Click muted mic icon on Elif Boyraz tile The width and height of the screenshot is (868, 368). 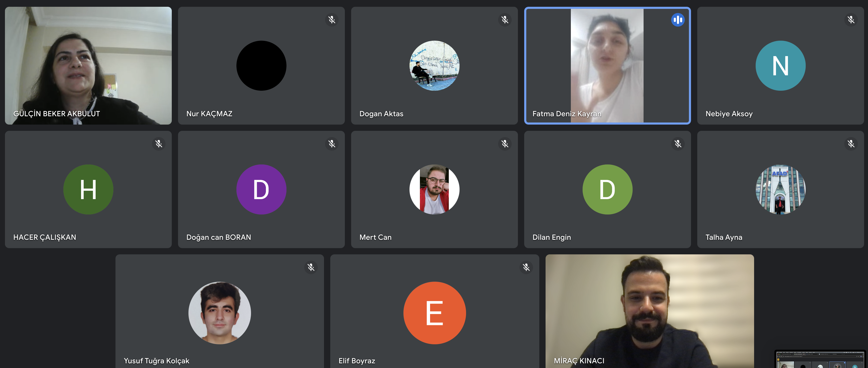pos(526,268)
